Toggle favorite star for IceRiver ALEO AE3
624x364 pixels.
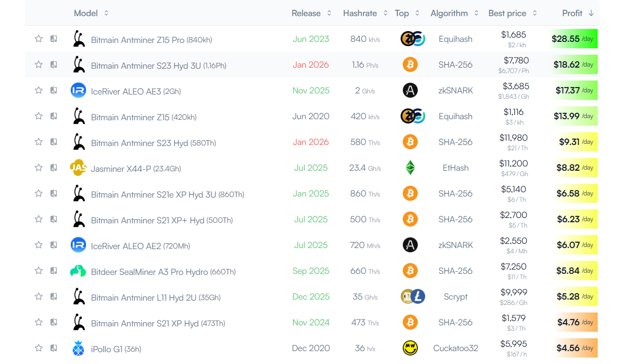point(39,90)
